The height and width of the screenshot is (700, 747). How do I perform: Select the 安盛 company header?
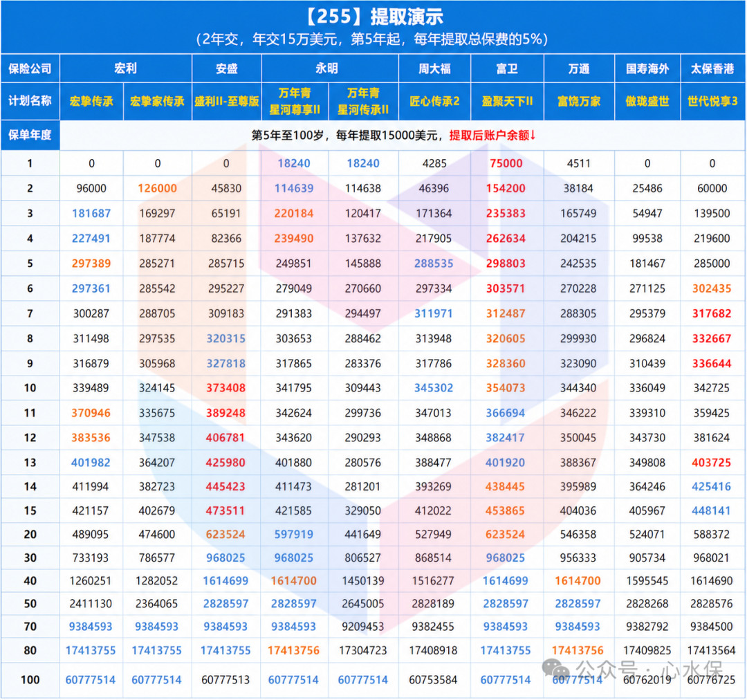click(226, 68)
